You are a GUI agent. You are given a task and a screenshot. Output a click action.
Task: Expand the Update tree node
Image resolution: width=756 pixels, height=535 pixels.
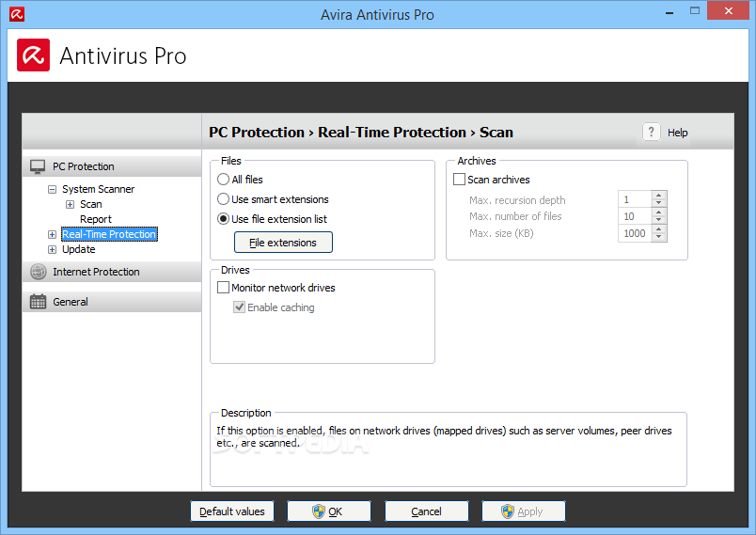pyautogui.click(x=52, y=250)
